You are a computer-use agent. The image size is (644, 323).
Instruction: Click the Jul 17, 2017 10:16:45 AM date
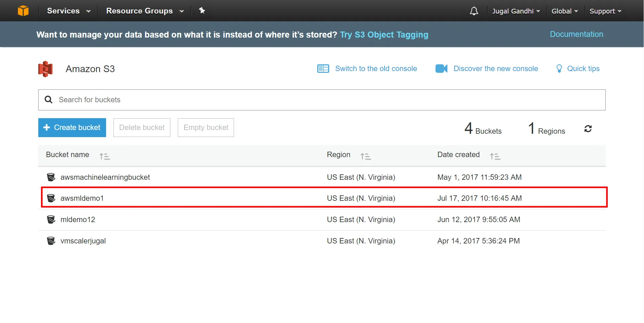(x=479, y=198)
